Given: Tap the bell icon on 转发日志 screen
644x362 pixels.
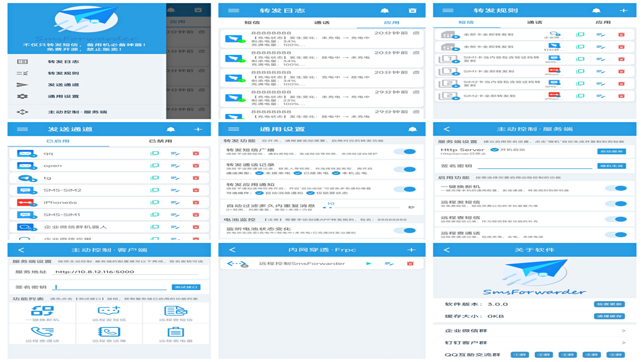Looking at the screenshot, I should pyautogui.click(x=385, y=11).
